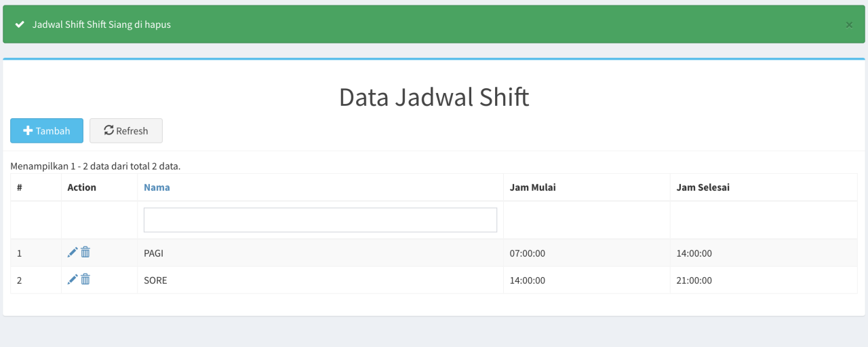868x347 pixels.
Task: Focus the Nama filter text field
Action: pos(320,220)
